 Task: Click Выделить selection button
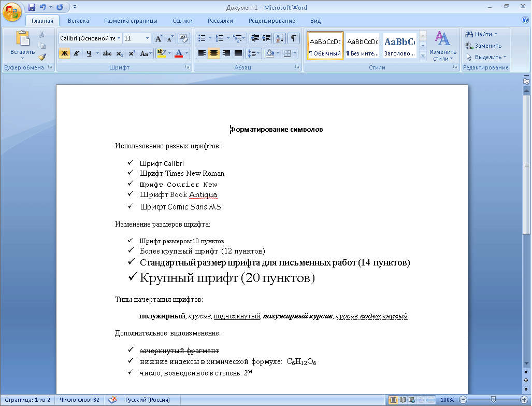pos(486,57)
